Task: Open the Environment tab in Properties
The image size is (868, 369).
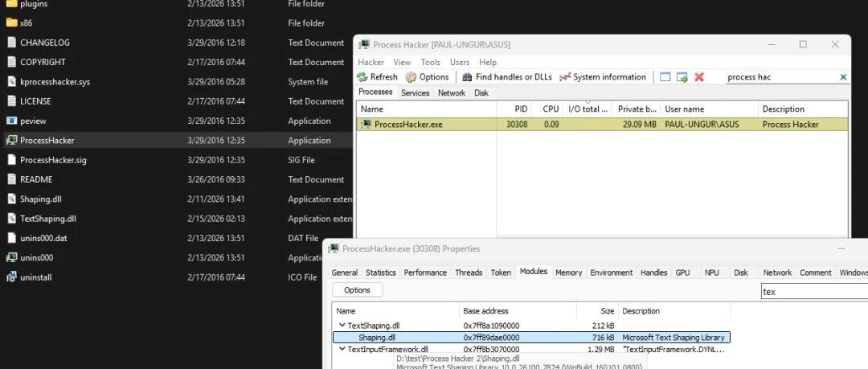Action: 611,273
